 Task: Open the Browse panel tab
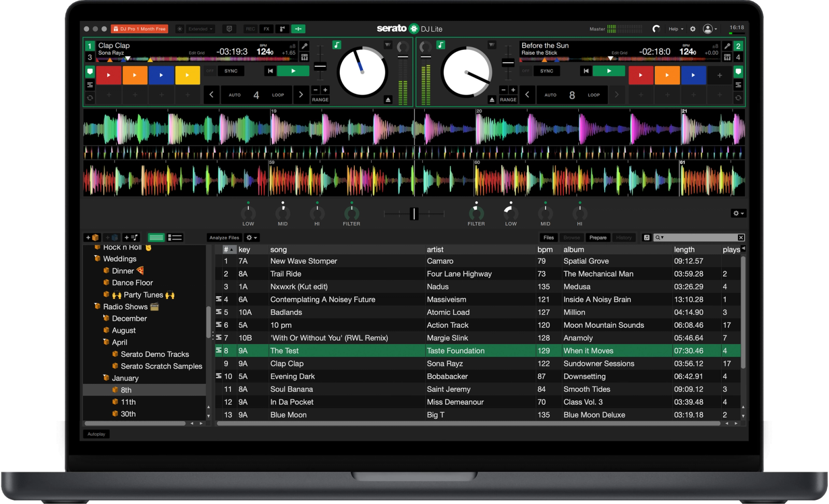pyautogui.click(x=572, y=238)
